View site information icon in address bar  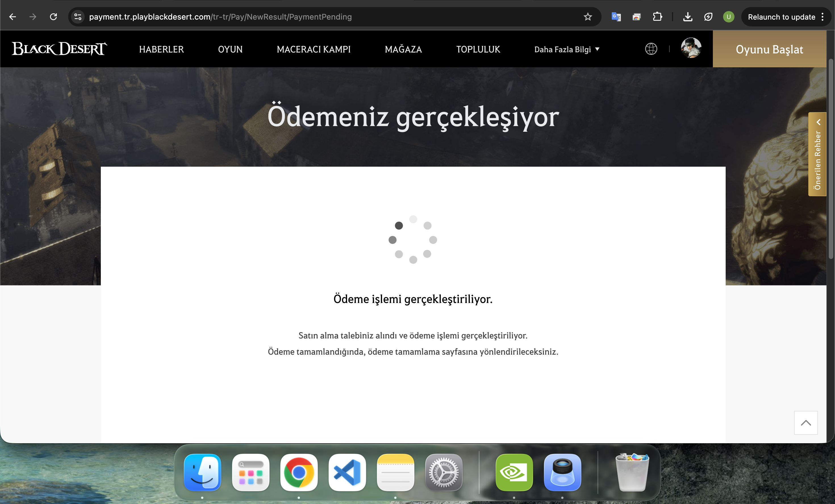(78, 16)
